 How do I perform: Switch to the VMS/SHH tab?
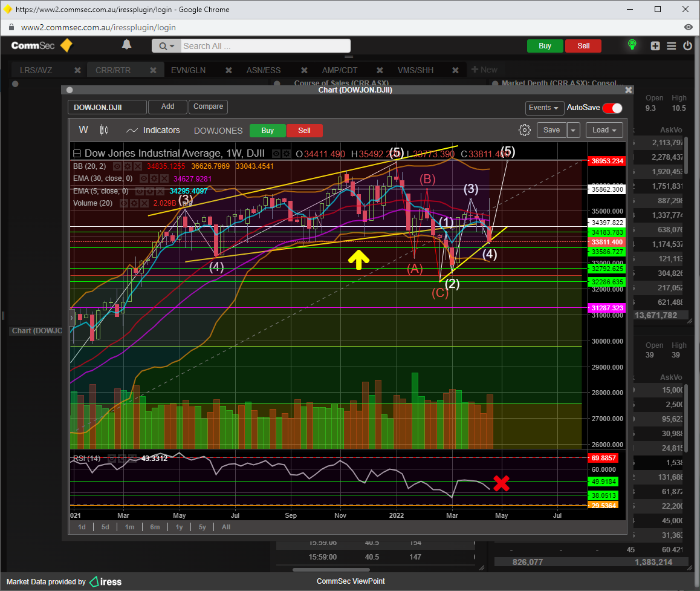[x=416, y=70]
